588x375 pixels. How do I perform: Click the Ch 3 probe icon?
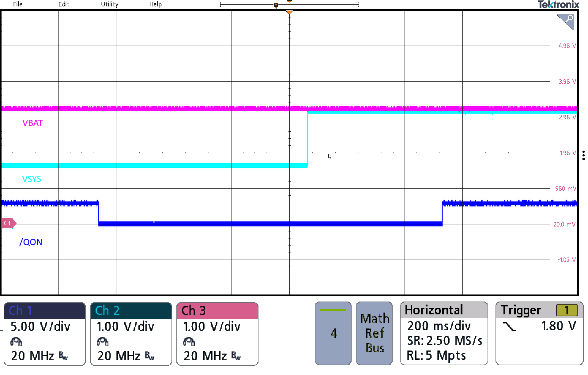click(189, 341)
